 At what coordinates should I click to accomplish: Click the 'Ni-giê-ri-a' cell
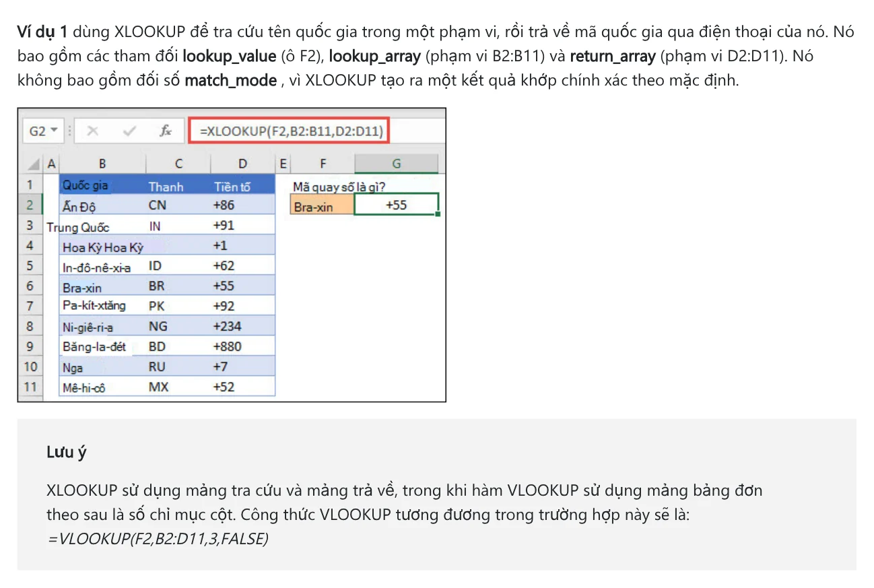click(x=102, y=327)
